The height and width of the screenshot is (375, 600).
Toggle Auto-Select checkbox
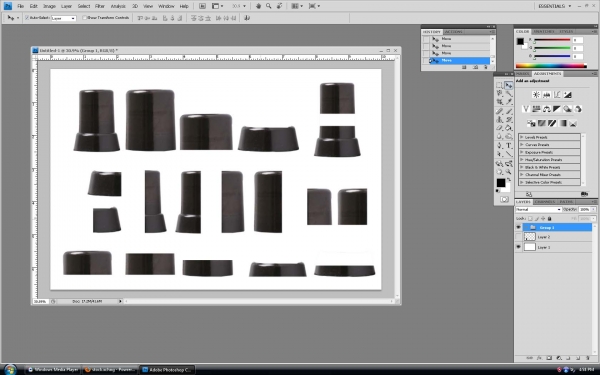coord(27,18)
